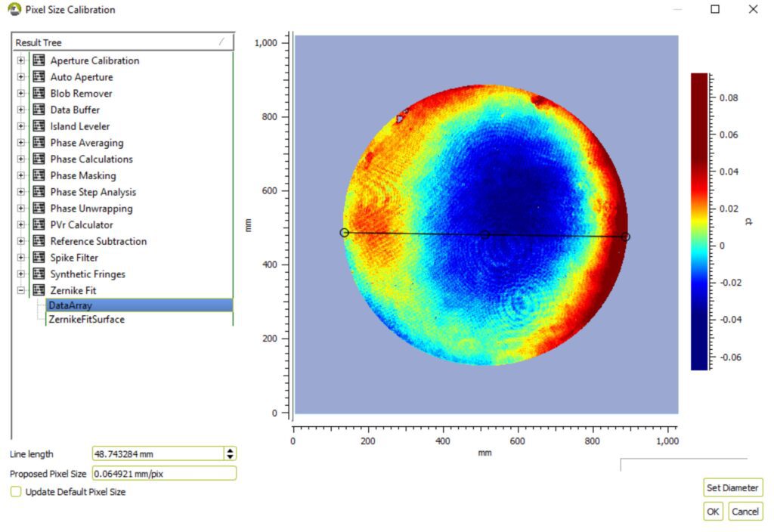Expand the Auto Aperture tree node
The image size is (774, 532).
pyautogui.click(x=20, y=77)
